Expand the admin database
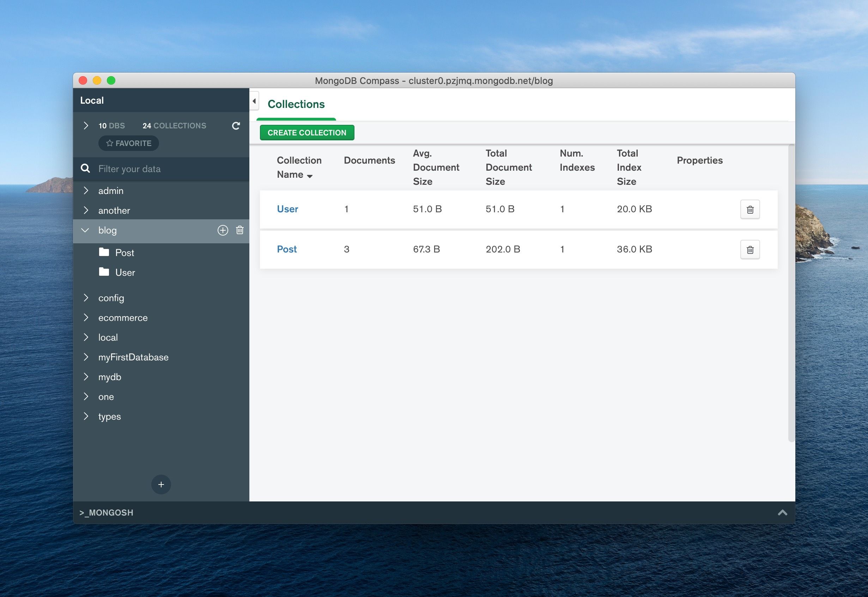The height and width of the screenshot is (597, 868). tap(86, 191)
